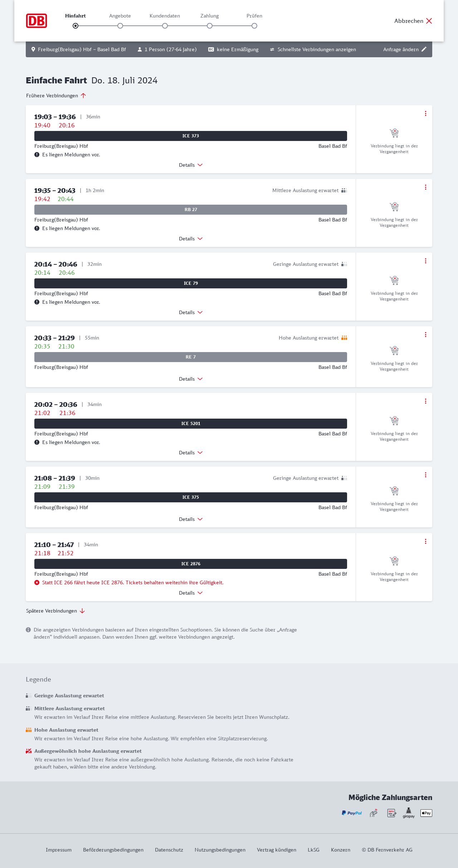Cancel booking with Abbrechen

coord(413,21)
